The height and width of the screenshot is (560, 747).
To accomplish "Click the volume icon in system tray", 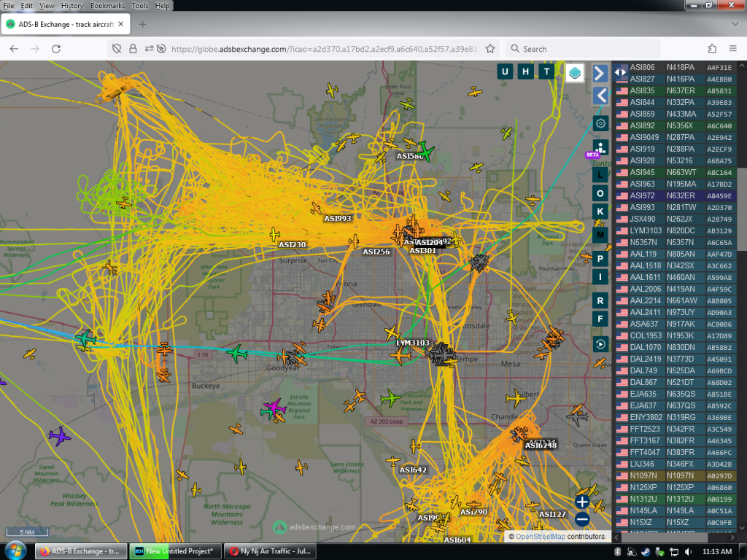I will point(689,551).
